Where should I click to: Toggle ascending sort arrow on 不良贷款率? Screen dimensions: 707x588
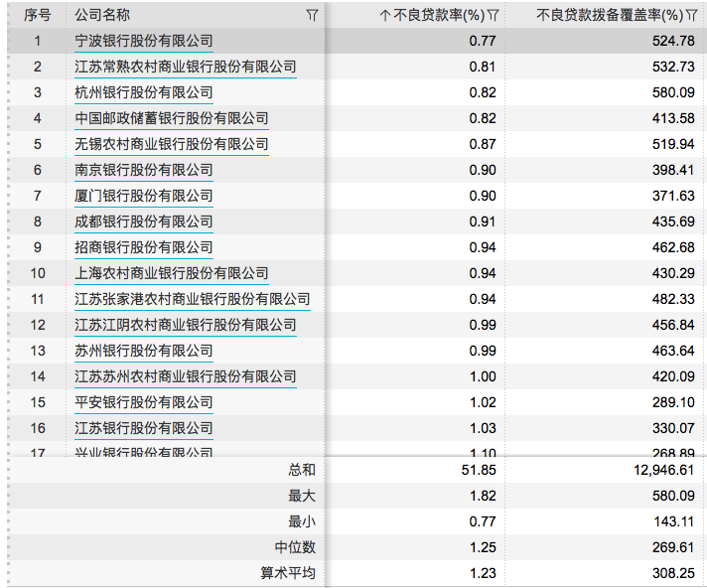(384, 15)
